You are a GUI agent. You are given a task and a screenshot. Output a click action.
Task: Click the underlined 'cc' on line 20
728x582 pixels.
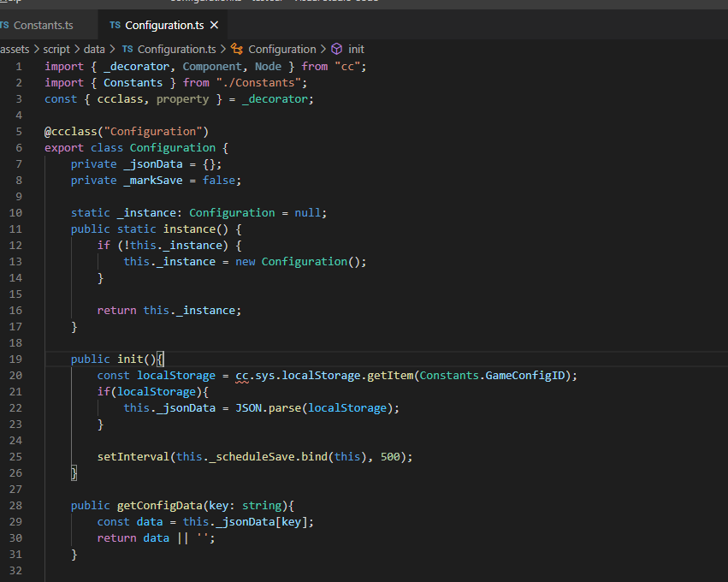(x=242, y=375)
